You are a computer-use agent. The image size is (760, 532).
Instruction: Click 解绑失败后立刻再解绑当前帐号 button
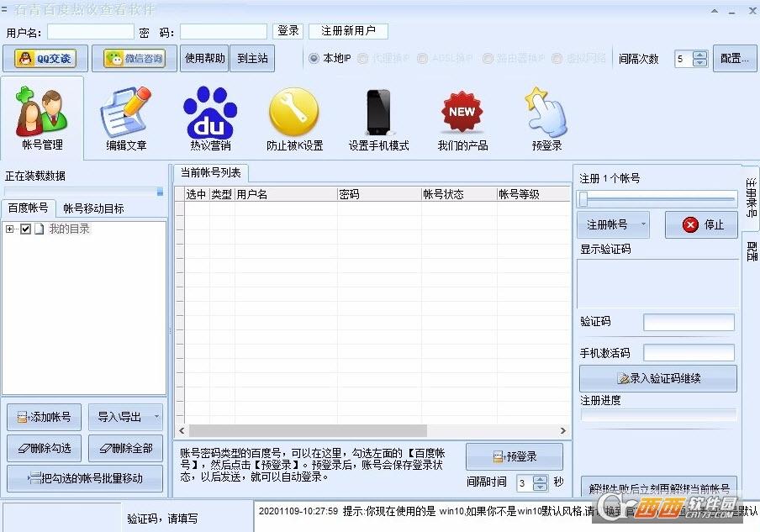[659, 487]
